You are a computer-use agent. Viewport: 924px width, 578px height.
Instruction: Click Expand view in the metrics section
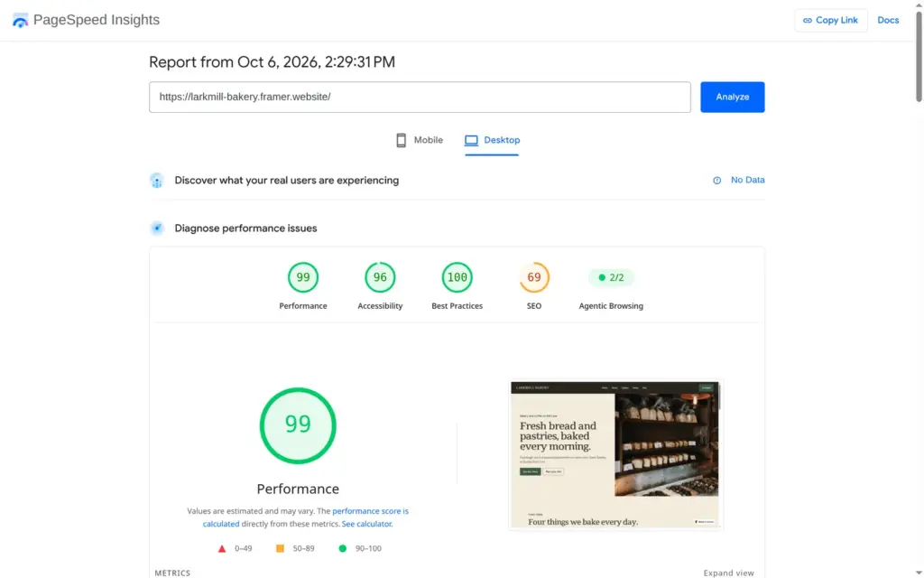[728, 573]
